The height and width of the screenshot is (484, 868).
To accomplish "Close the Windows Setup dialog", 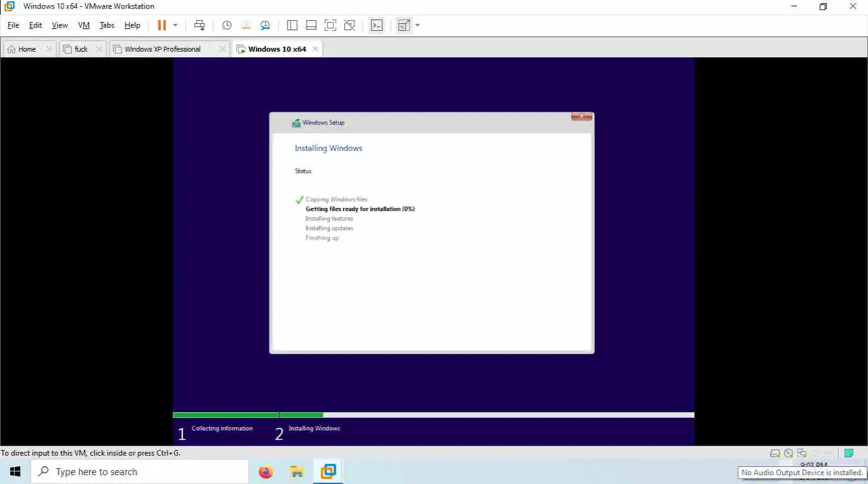I will (581, 116).
